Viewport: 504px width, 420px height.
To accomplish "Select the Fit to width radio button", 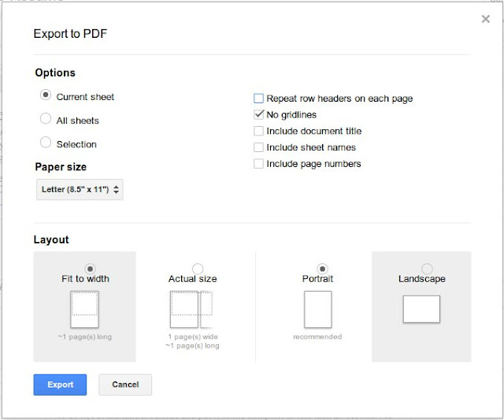I will coord(90,269).
